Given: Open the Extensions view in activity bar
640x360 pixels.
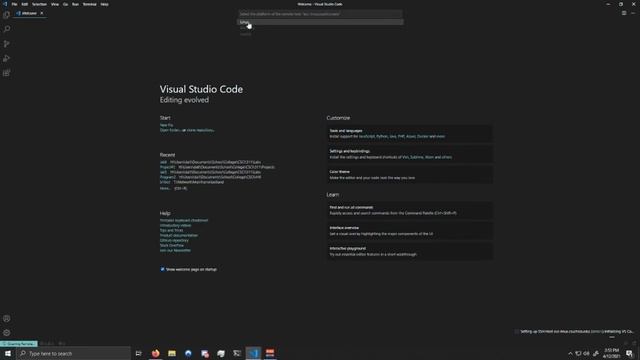Looking at the screenshot, I should 7,73.
